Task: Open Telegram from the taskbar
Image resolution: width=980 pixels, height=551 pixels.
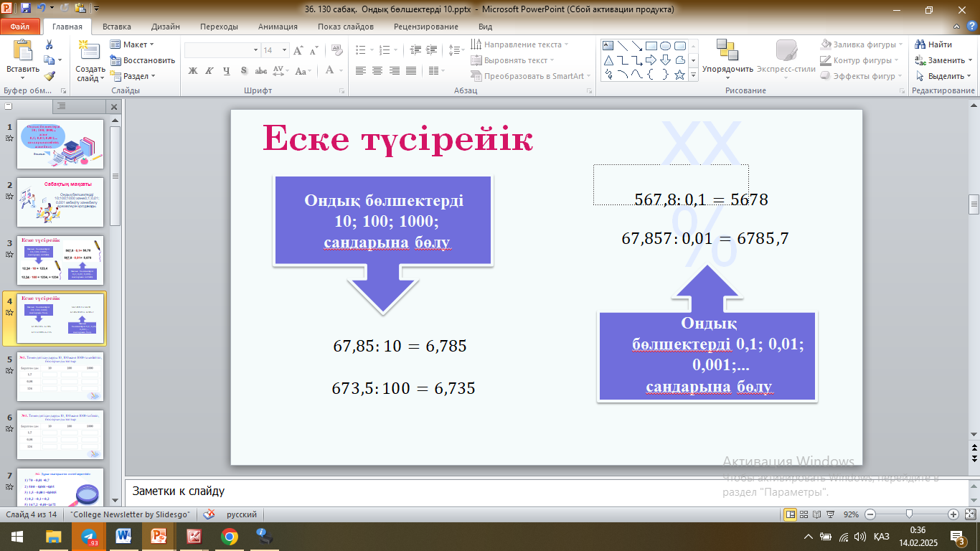Action: click(89, 537)
